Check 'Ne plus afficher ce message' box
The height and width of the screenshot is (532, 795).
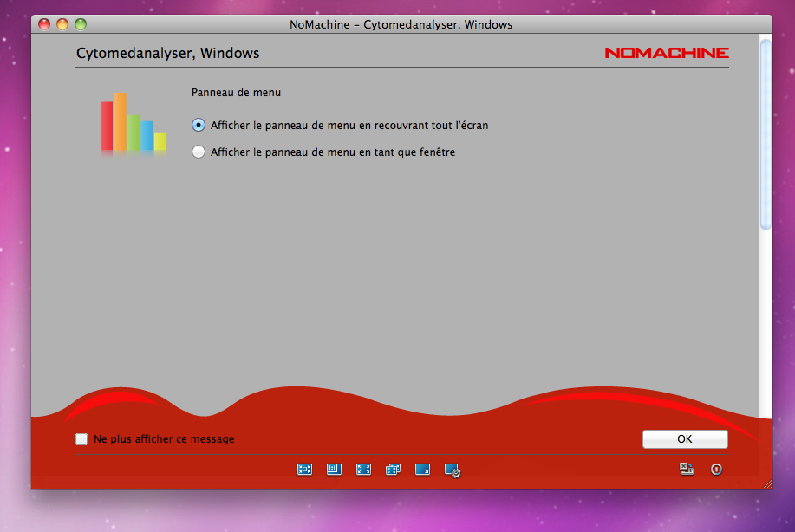pyautogui.click(x=81, y=438)
